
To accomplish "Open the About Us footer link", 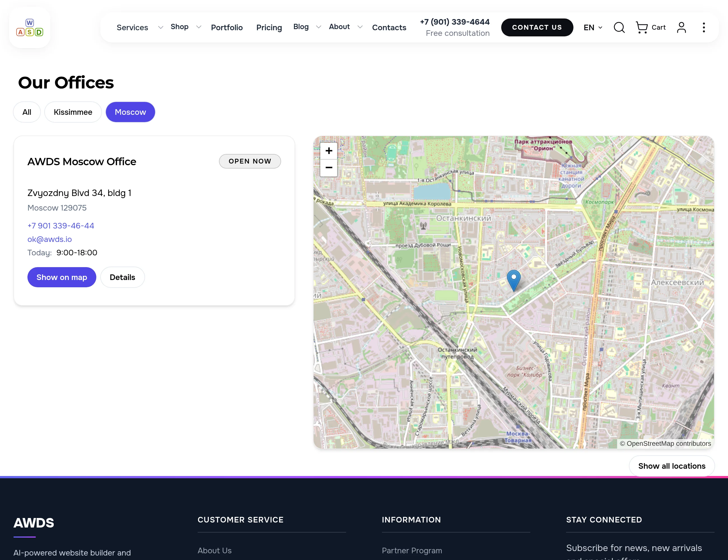I will coord(214,550).
